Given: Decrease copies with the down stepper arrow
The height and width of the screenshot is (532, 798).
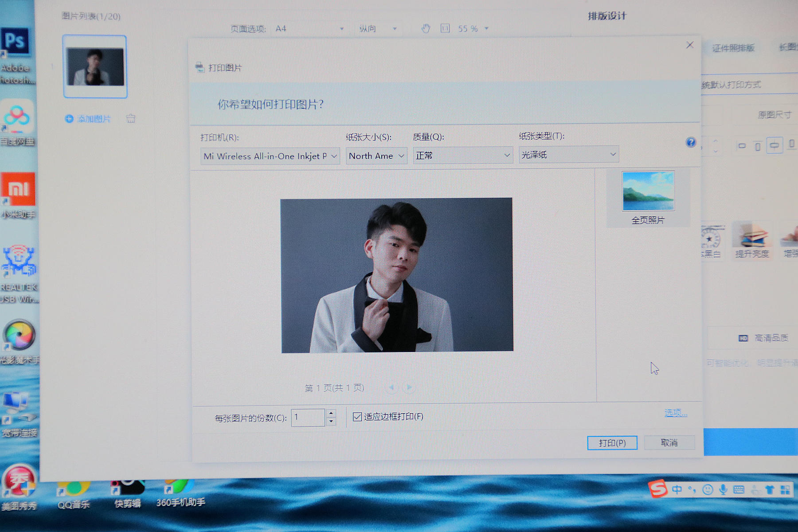Looking at the screenshot, I should 331,422.
